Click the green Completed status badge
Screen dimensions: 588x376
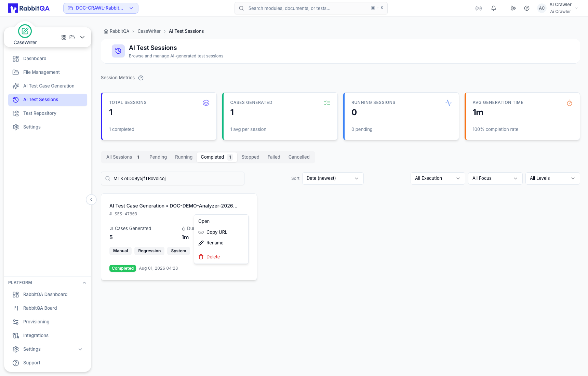[123, 268]
